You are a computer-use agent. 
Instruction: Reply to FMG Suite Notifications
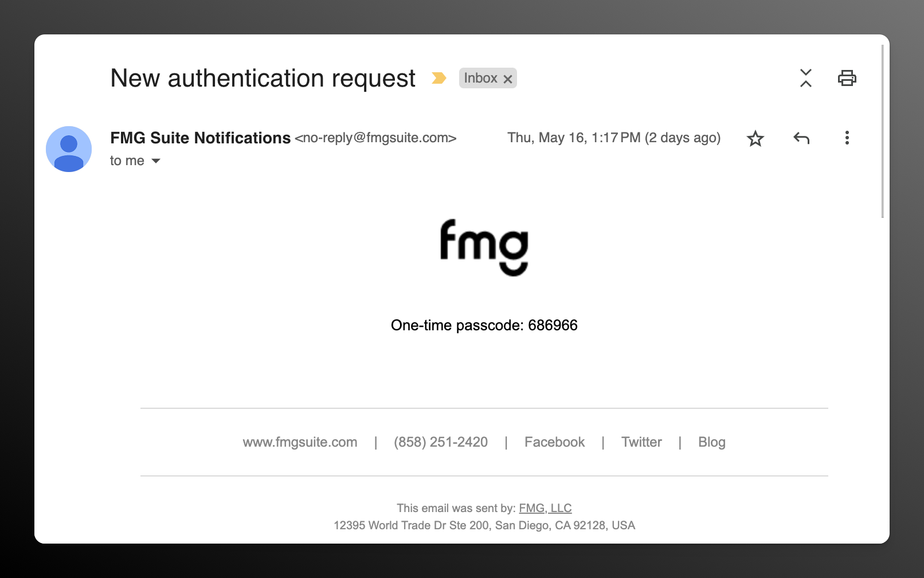(x=801, y=138)
